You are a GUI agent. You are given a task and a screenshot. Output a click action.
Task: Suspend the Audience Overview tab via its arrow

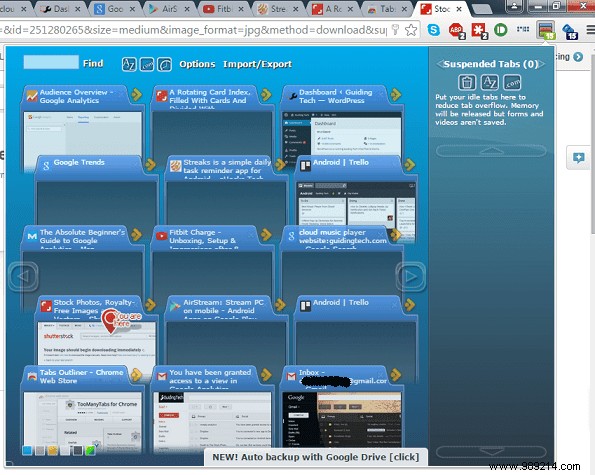pos(136,94)
